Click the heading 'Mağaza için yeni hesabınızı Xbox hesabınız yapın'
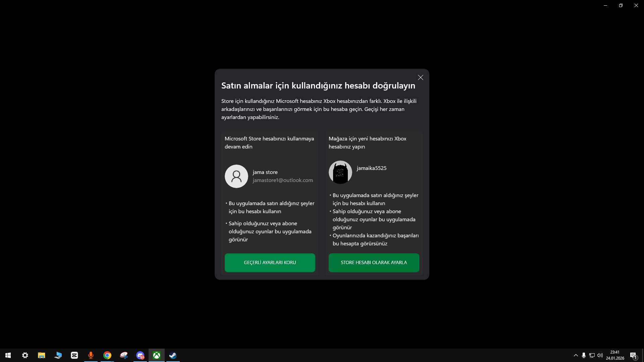This screenshot has width=644, height=362. click(x=368, y=142)
